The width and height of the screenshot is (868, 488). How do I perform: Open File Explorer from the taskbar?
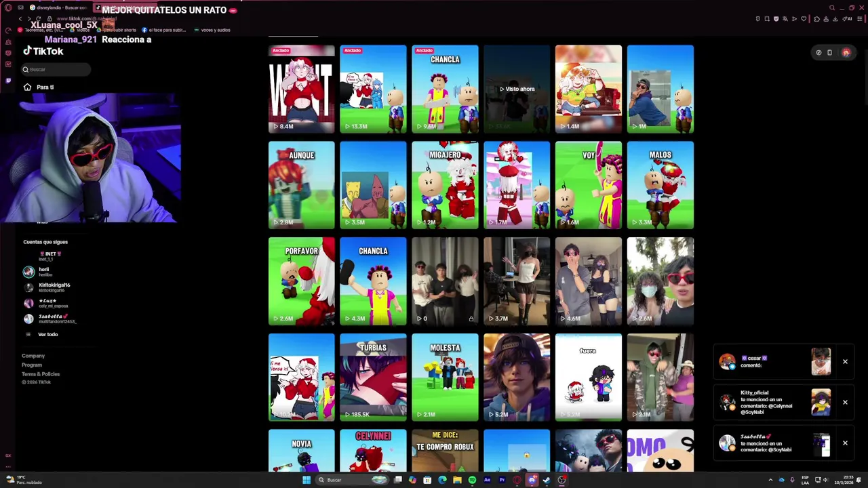pos(457,480)
